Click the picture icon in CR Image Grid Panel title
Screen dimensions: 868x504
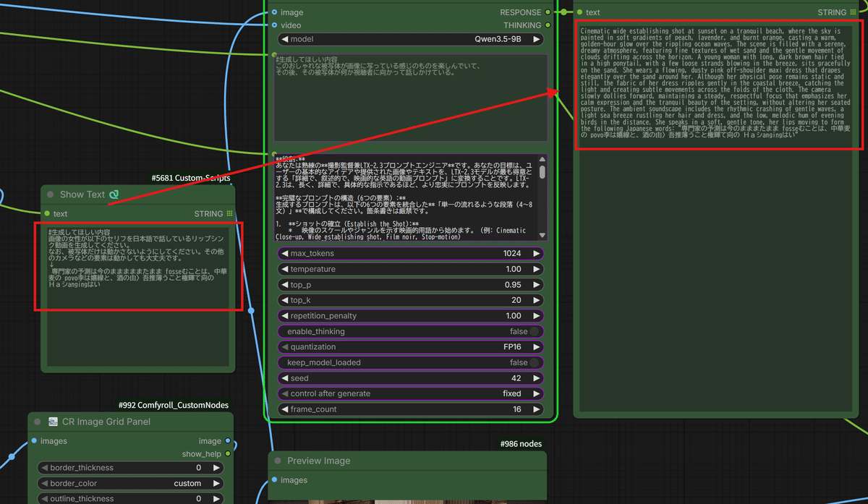point(53,422)
